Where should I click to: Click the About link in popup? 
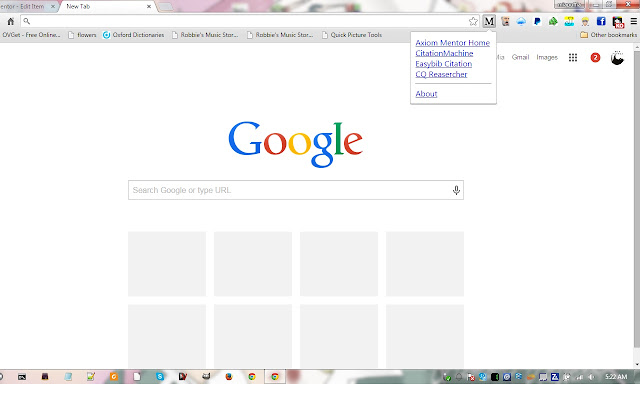tap(426, 94)
